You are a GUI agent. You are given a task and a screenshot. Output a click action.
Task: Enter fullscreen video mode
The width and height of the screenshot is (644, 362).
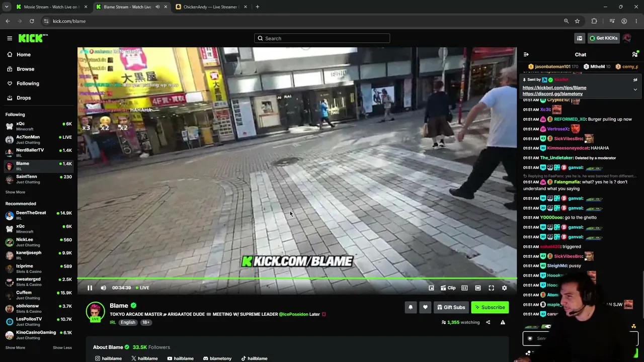click(x=491, y=288)
